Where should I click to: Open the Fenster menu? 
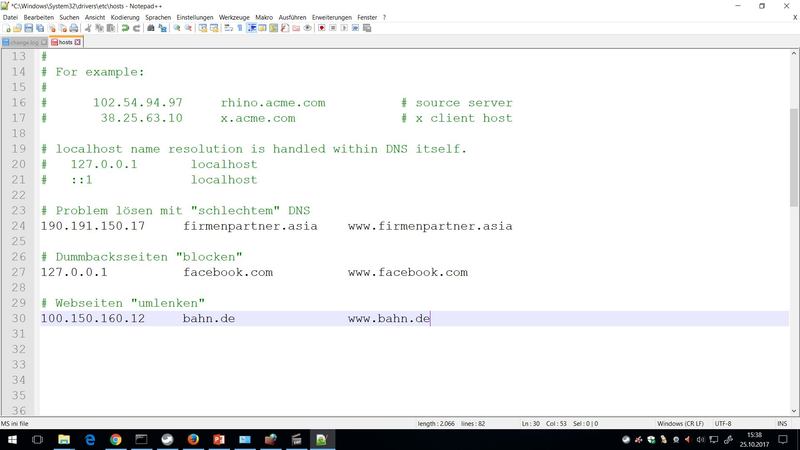click(367, 17)
